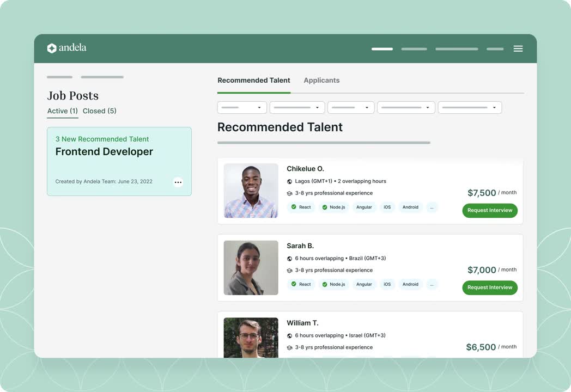Open Sarah B.'s profile name link
This screenshot has width=571, height=392.
click(x=300, y=246)
